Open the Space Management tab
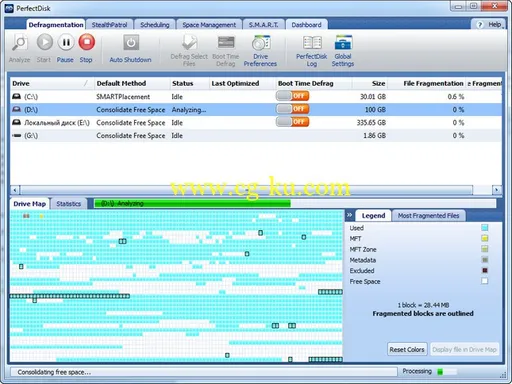This screenshot has height=384, width=512. click(209, 25)
